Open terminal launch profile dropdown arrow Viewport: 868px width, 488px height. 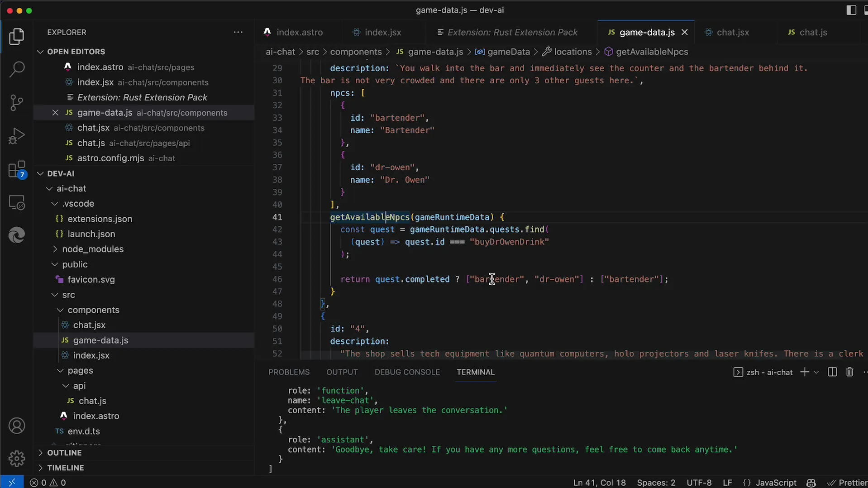(x=816, y=372)
